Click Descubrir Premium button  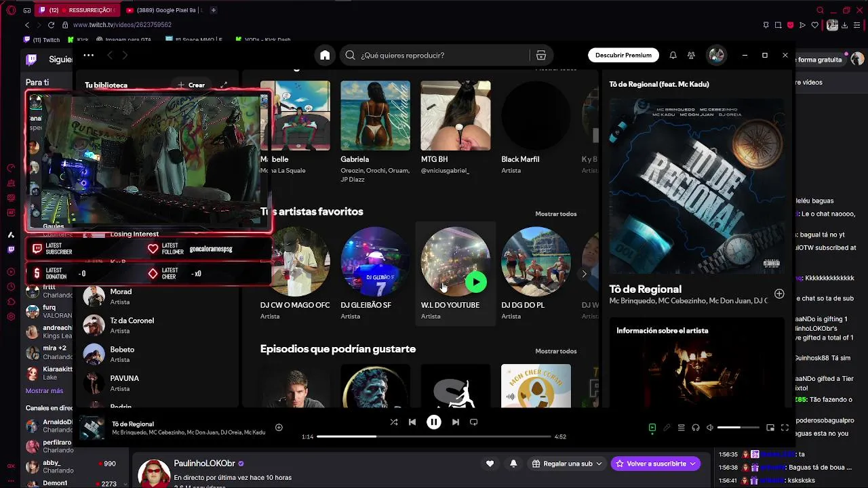tap(623, 56)
